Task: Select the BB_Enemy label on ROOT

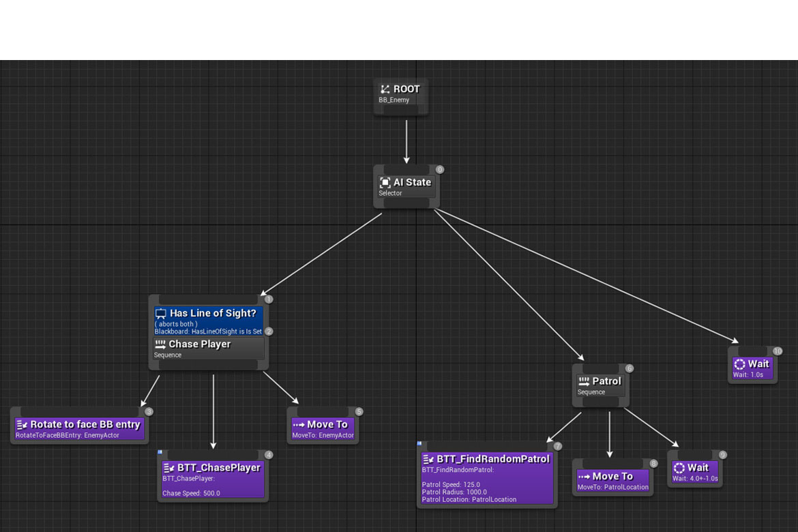Action: point(394,100)
